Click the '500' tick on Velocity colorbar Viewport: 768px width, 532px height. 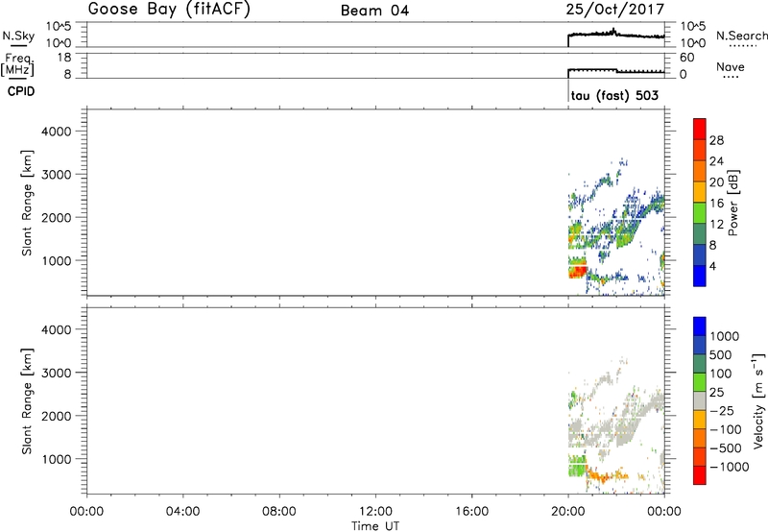pyautogui.click(x=723, y=355)
